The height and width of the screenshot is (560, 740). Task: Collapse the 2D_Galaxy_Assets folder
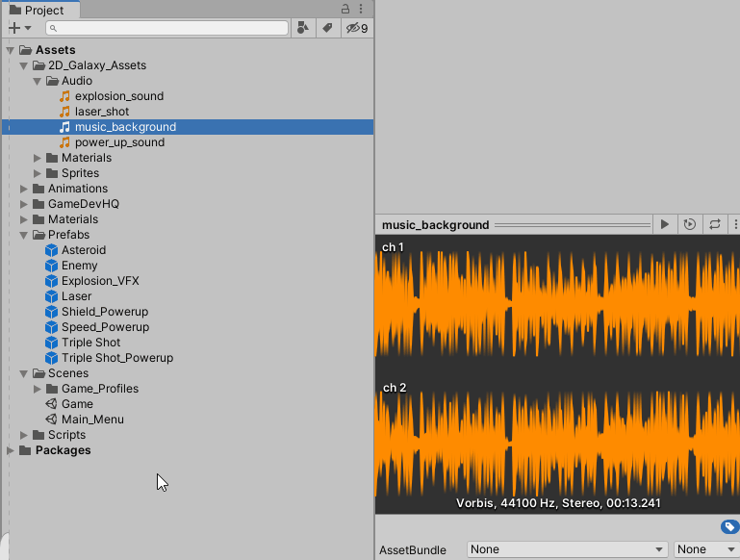[x=24, y=66]
